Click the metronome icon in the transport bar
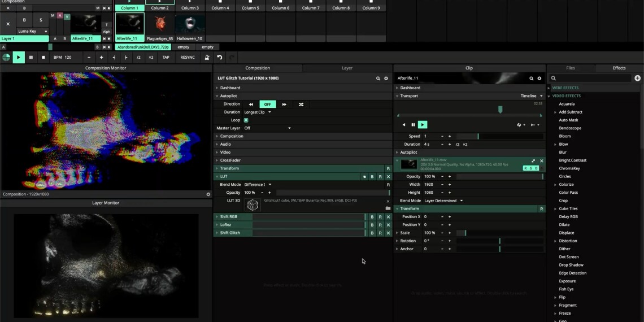This screenshot has height=322, width=644. (207, 57)
